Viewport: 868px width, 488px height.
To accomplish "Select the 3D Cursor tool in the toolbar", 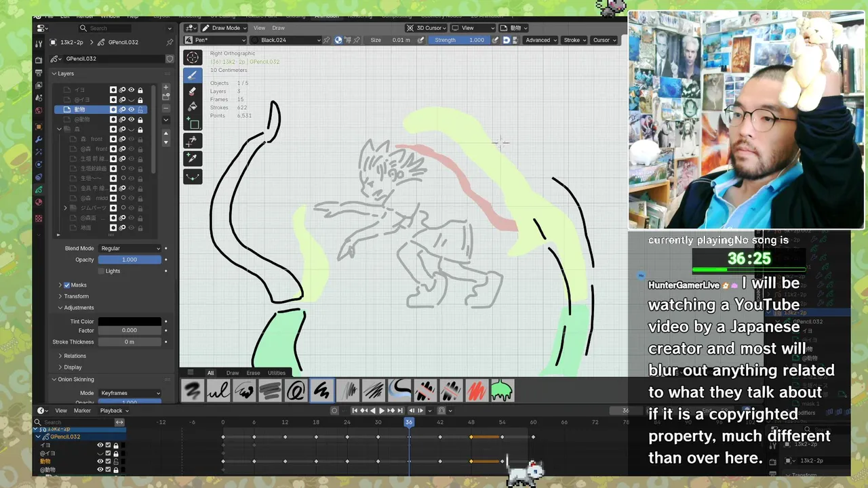I will (x=193, y=58).
